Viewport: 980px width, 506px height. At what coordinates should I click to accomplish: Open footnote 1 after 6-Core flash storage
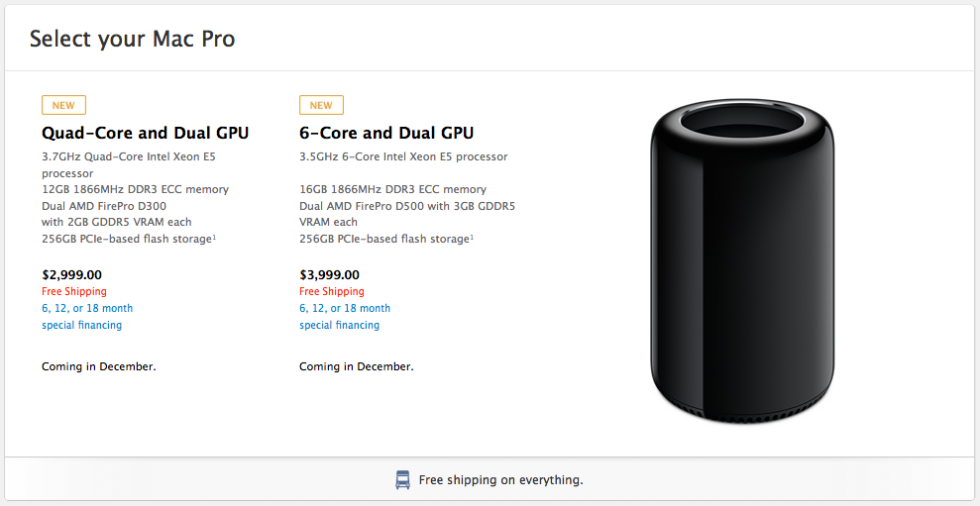tap(472, 237)
